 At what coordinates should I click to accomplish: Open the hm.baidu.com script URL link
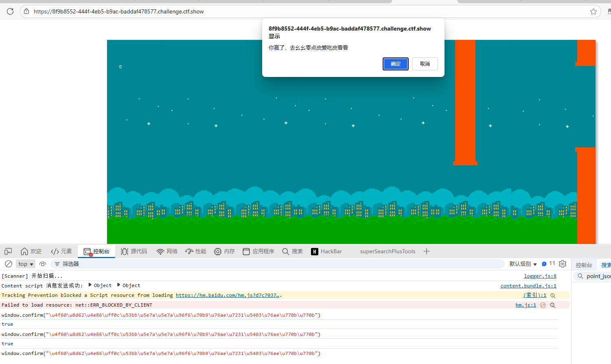click(228, 295)
